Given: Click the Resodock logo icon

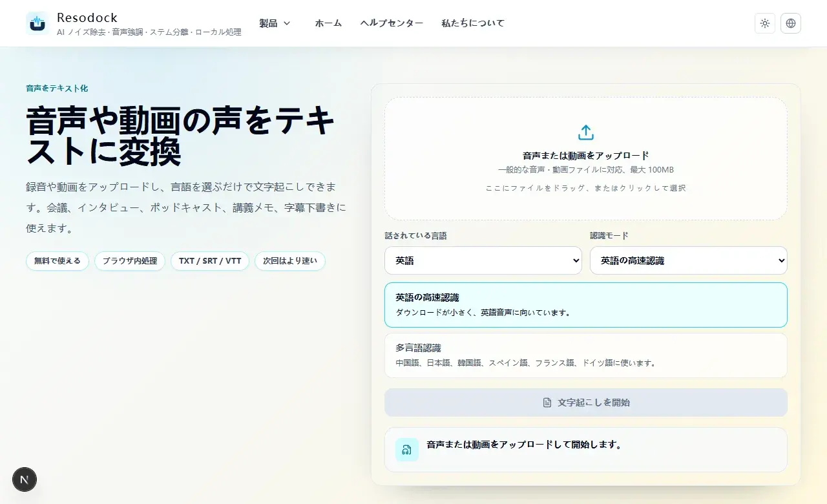Looking at the screenshot, I should click(x=37, y=23).
